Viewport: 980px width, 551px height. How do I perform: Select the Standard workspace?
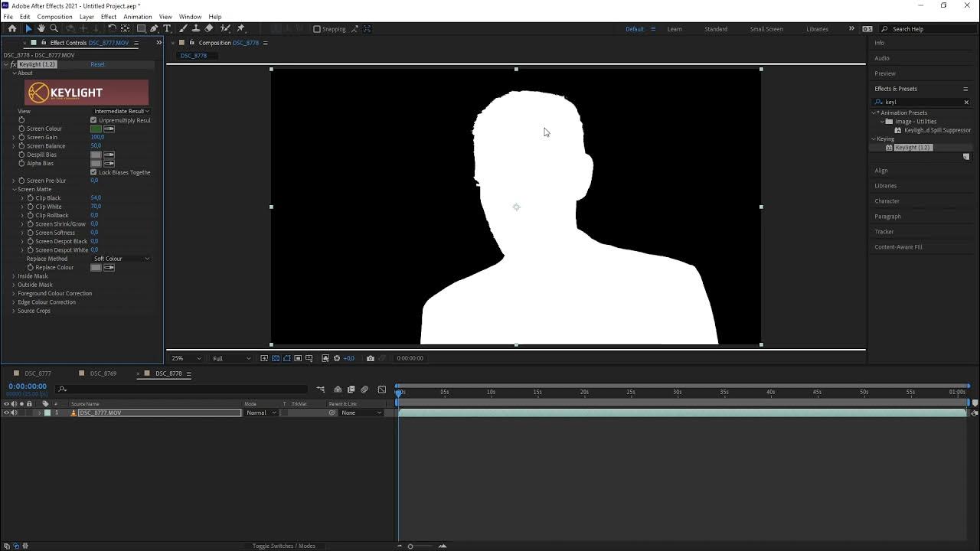(716, 29)
